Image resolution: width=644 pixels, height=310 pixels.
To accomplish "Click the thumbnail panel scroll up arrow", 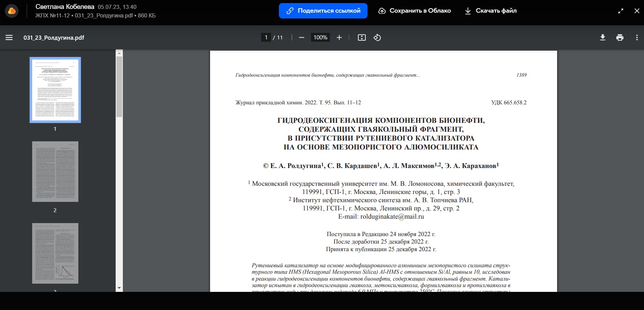I will 119,53.
